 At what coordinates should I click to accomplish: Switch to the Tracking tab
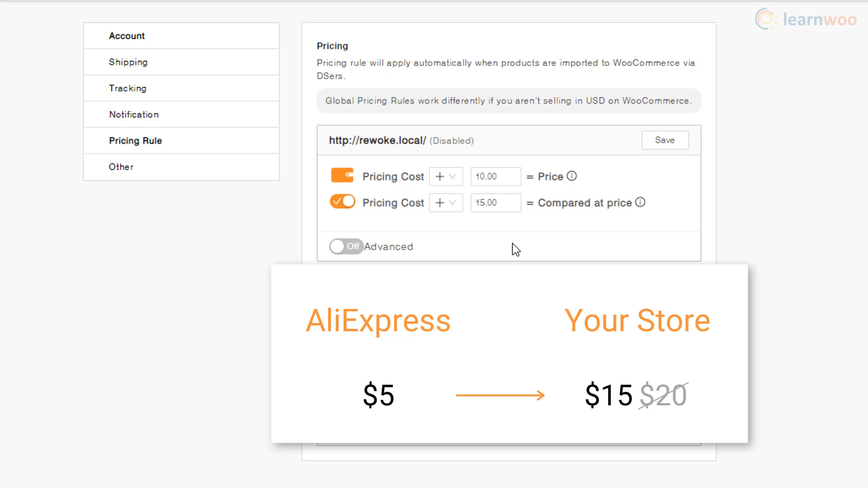click(x=181, y=88)
